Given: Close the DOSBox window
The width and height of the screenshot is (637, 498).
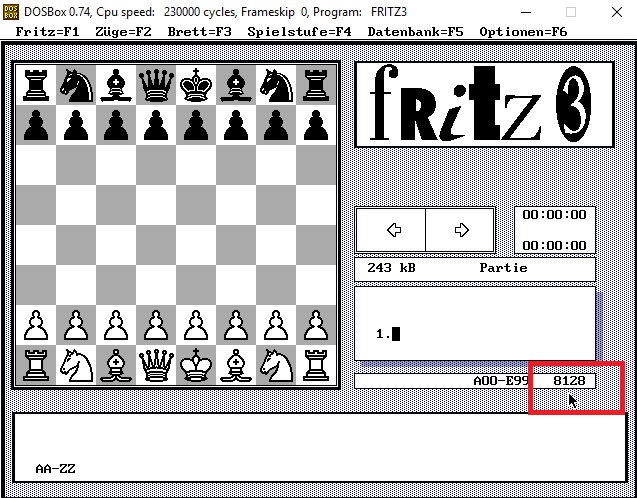Looking at the screenshot, I should coord(617,12).
